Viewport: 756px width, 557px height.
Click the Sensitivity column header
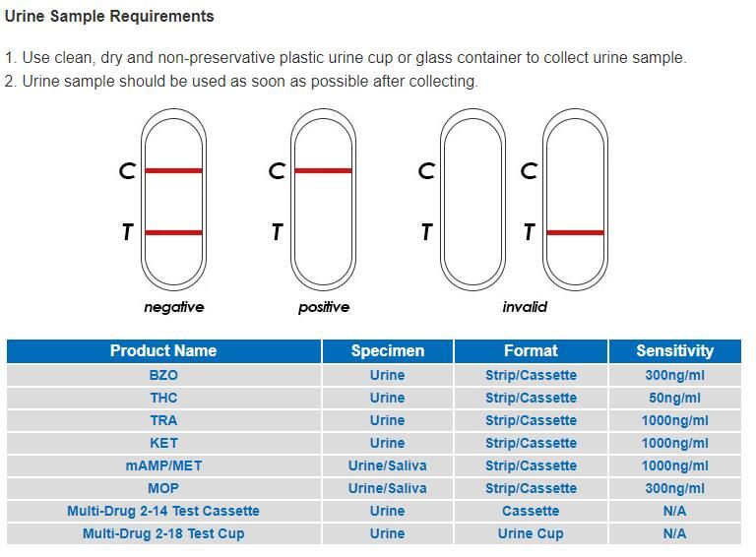(674, 351)
